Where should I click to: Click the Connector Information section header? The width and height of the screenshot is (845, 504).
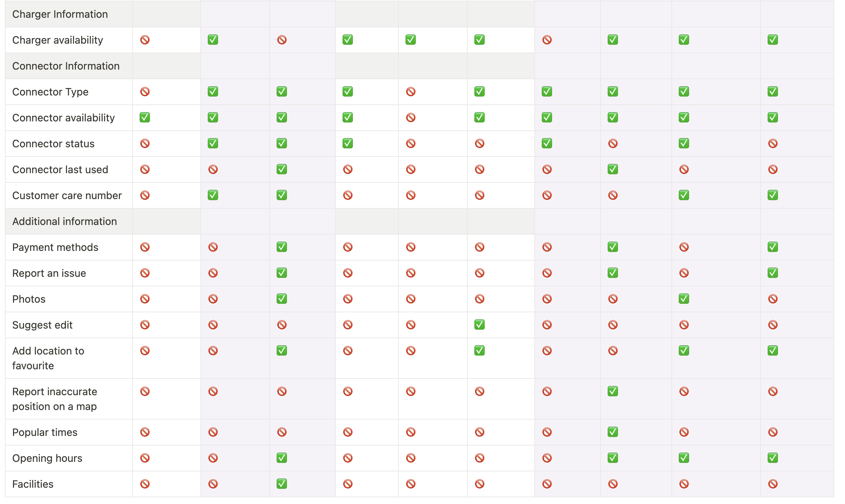[x=66, y=66]
